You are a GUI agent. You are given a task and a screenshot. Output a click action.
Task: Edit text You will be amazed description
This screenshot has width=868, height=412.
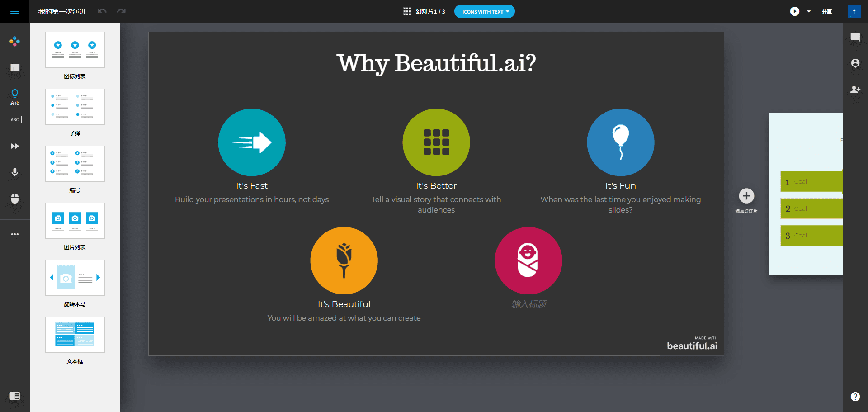(344, 318)
